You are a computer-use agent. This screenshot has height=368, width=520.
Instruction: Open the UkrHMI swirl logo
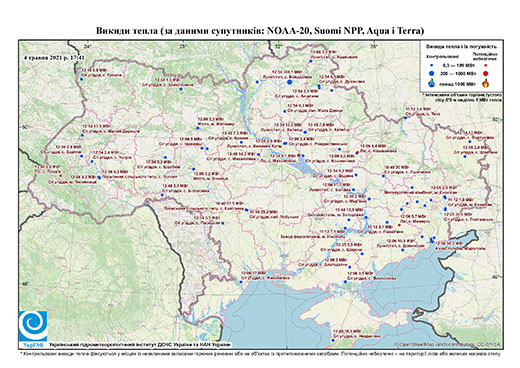33,326
